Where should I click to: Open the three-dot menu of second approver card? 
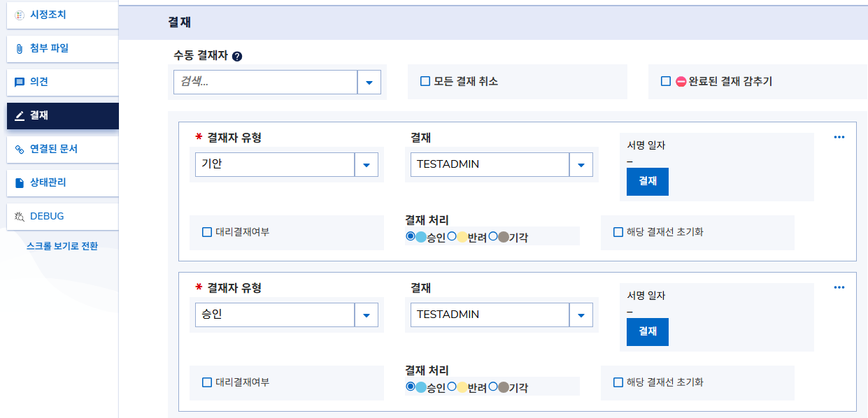[839, 287]
